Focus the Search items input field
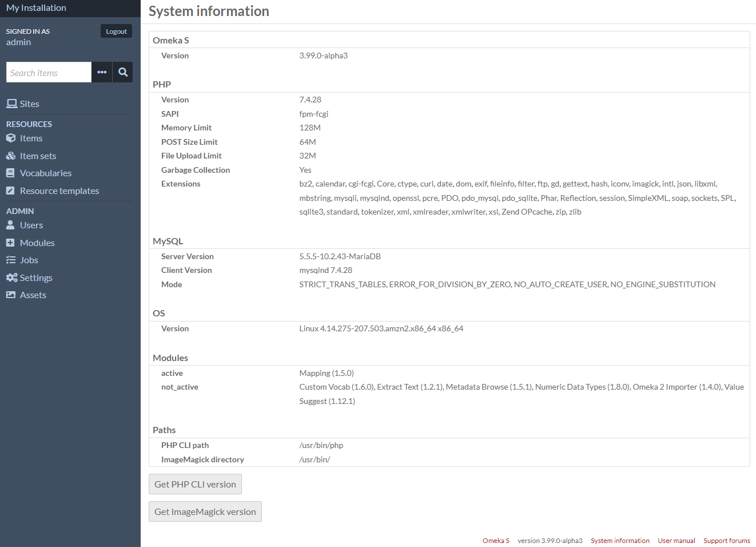This screenshot has height=547, width=756. click(49, 72)
